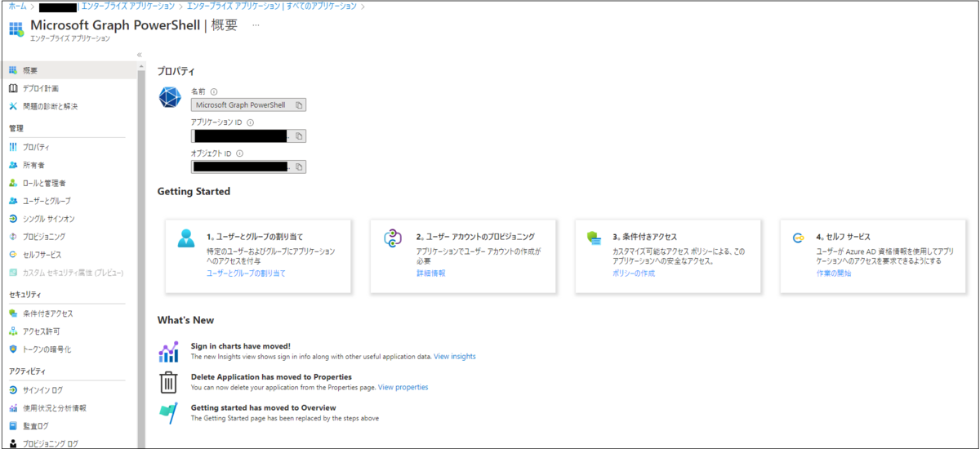This screenshot has height=449, width=980.
Task: Click the redacted オブジェクト ID field
Action: pos(248,167)
